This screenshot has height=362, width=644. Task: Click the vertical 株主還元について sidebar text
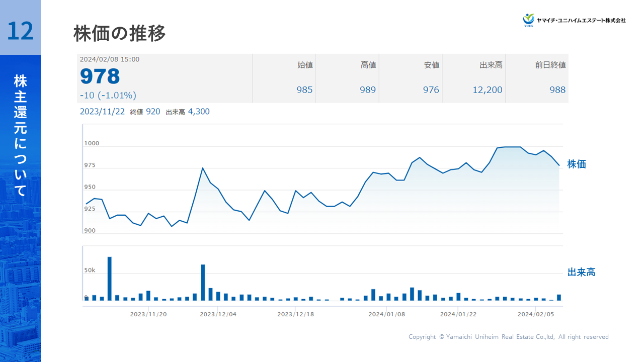(20, 136)
